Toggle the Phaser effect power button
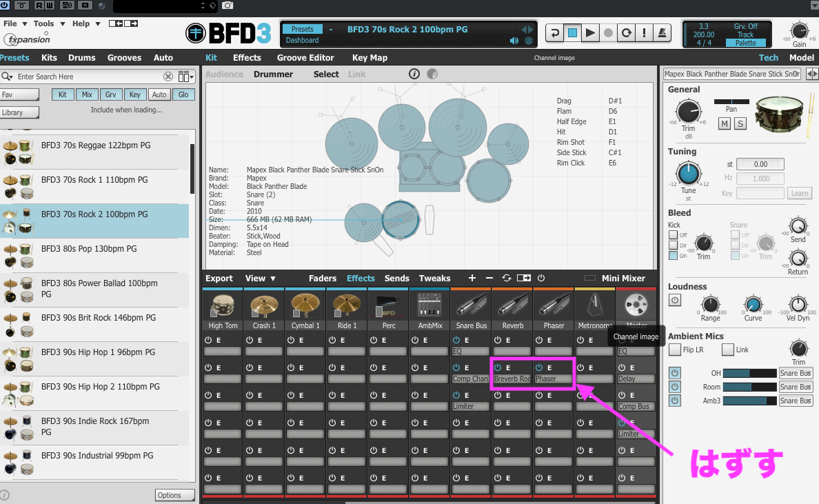Image resolution: width=819 pixels, height=504 pixels. 539,367
